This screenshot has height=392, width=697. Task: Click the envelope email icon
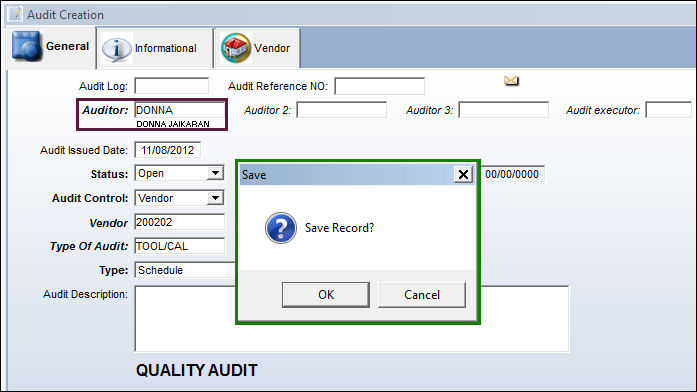point(511,80)
